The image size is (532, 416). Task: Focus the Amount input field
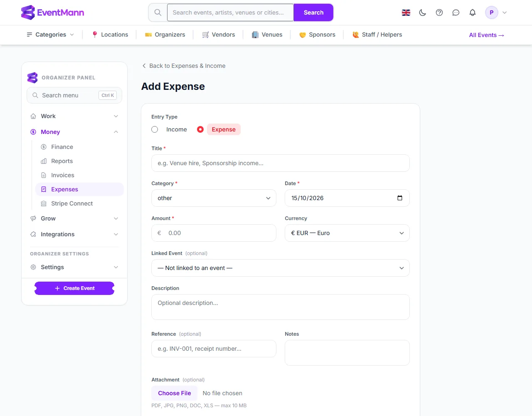point(214,233)
